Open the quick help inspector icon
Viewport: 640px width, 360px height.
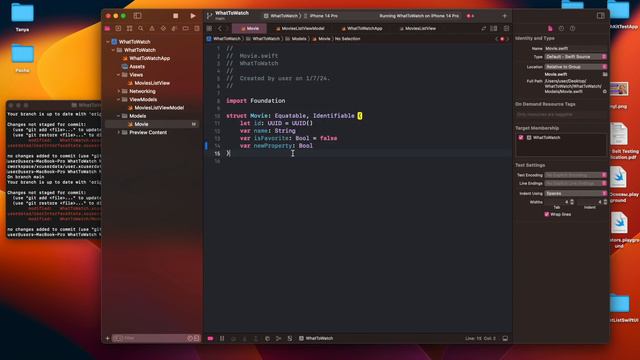pos(572,29)
